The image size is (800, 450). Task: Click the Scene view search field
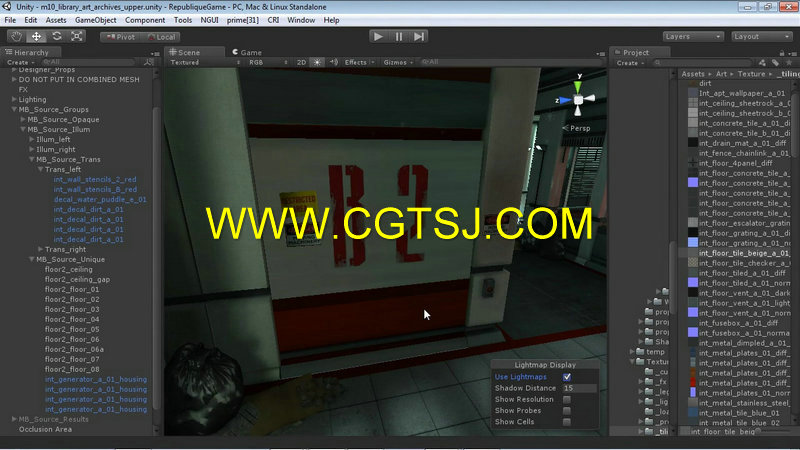[x=510, y=62]
